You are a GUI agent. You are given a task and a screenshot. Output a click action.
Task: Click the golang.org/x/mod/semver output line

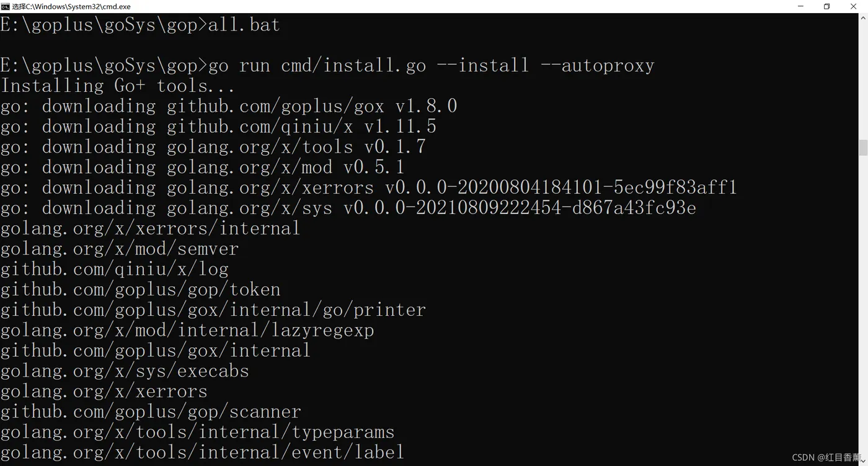pos(120,249)
